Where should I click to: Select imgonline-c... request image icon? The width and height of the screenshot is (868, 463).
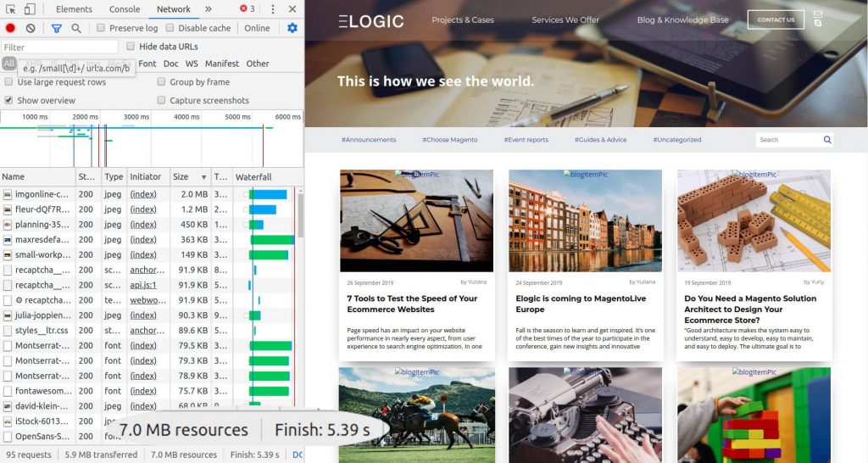pyautogui.click(x=7, y=194)
